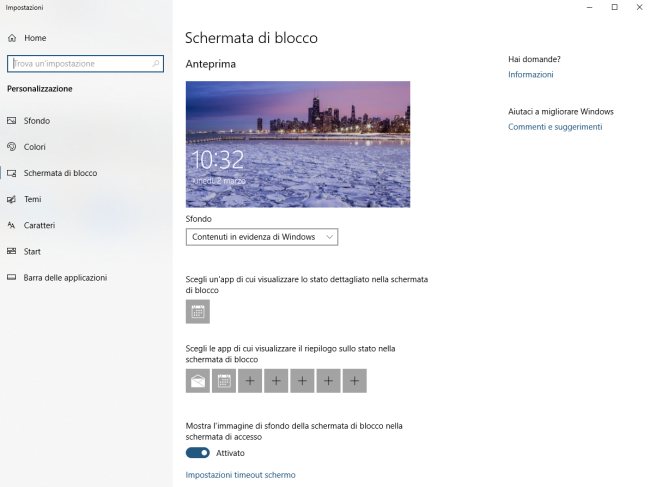Click the Home icon in sidebar
This screenshot has height=487, width=650.
click(12, 38)
